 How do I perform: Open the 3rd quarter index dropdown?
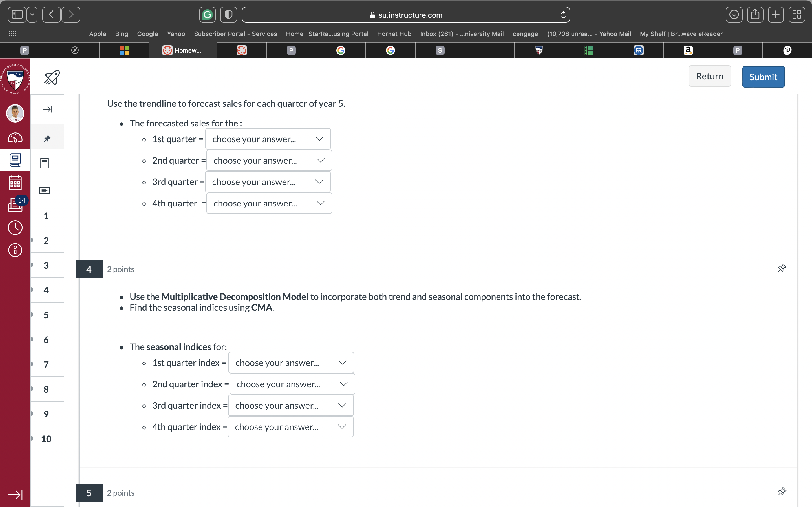[291, 405]
